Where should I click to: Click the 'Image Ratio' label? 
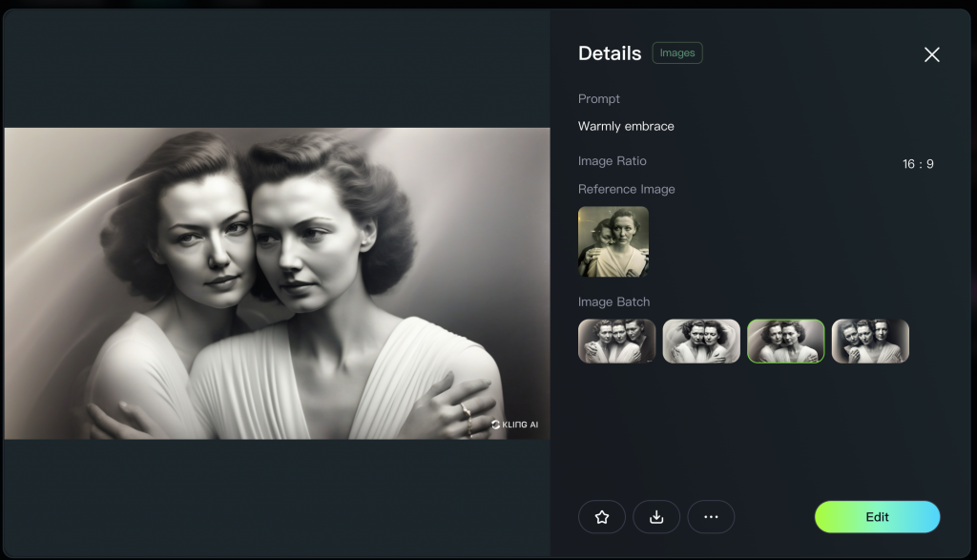point(612,161)
